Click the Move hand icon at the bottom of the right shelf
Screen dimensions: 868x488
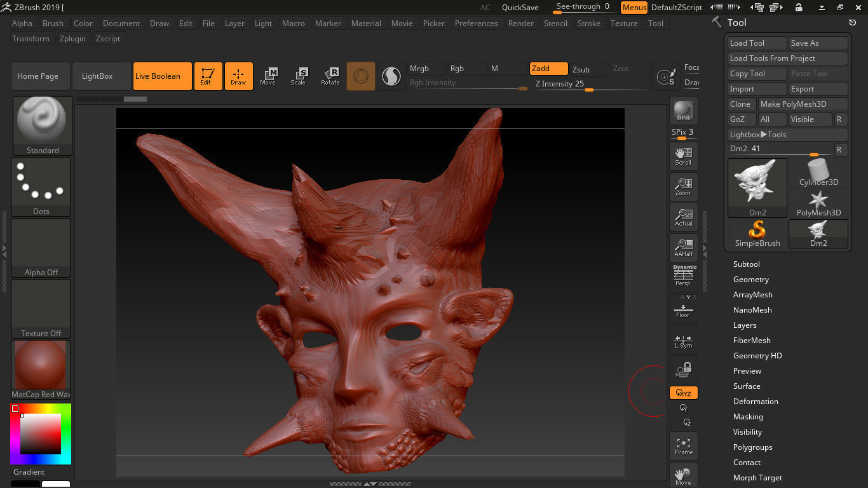(684, 475)
